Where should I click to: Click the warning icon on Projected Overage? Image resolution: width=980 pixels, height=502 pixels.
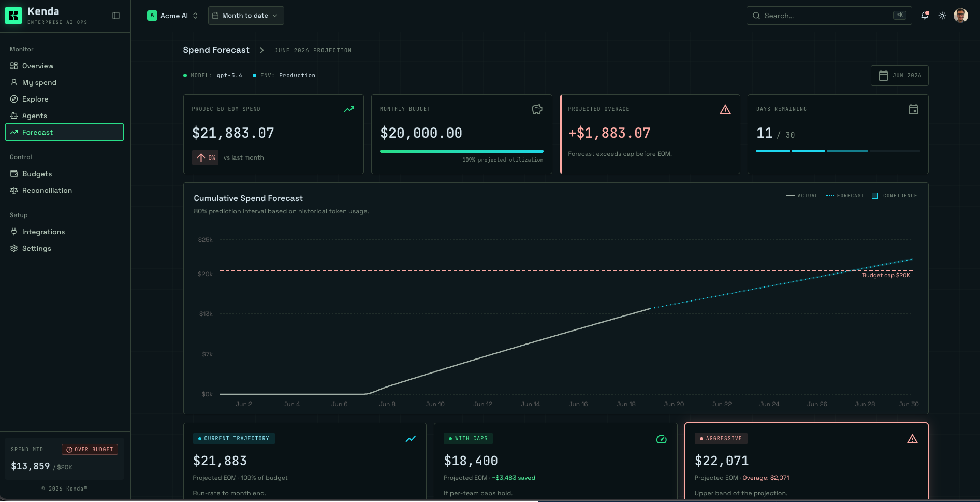pyautogui.click(x=725, y=109)
